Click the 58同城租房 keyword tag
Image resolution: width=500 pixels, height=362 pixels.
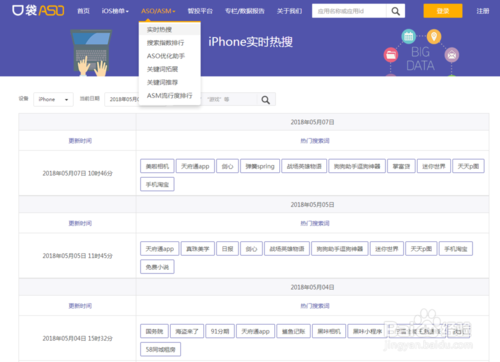click(x=160, y=349)
